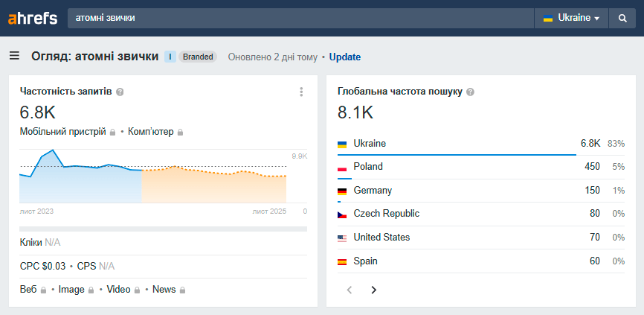Click the 8.1K global volume value
This screenshot has height=315, width=644.
tap(355, 112)
